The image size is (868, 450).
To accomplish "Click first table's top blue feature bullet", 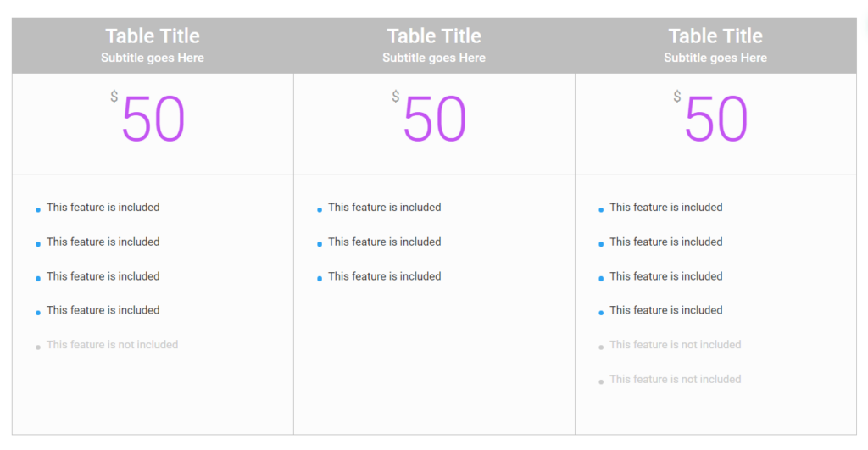I will point(38,209).
